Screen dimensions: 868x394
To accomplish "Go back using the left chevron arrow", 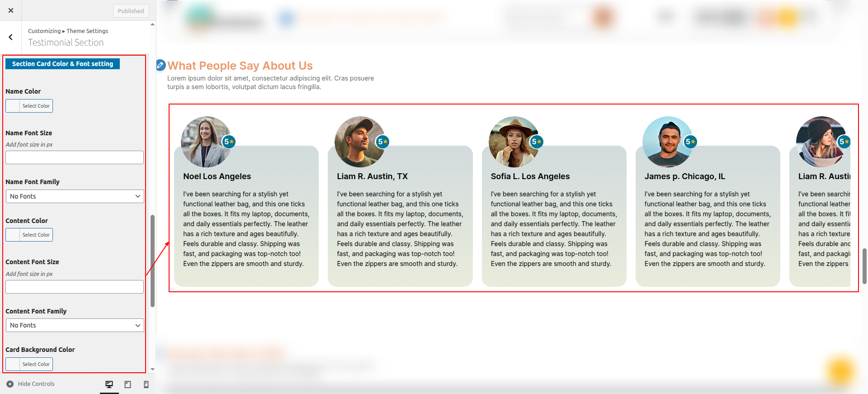I will click(11, 37).
